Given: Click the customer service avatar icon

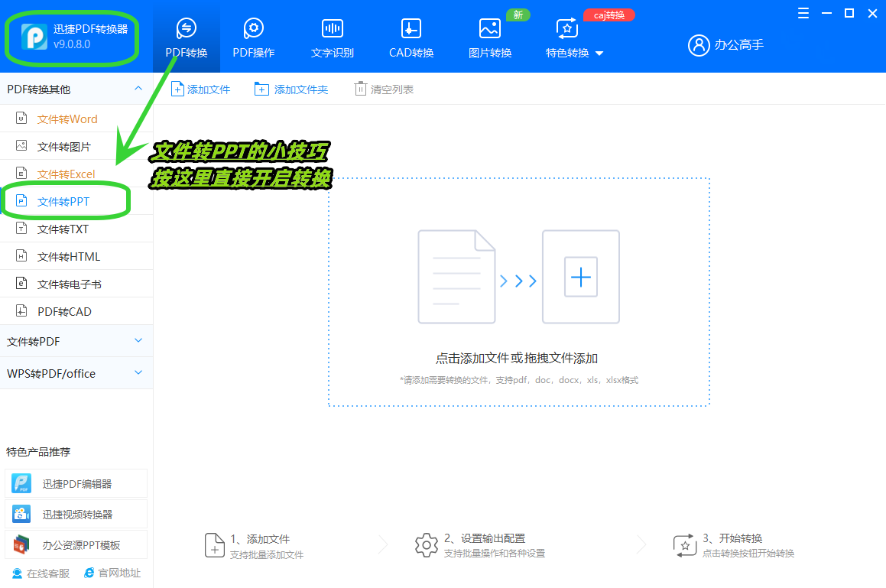Looking at the screenshot, I should pos(17,573).
